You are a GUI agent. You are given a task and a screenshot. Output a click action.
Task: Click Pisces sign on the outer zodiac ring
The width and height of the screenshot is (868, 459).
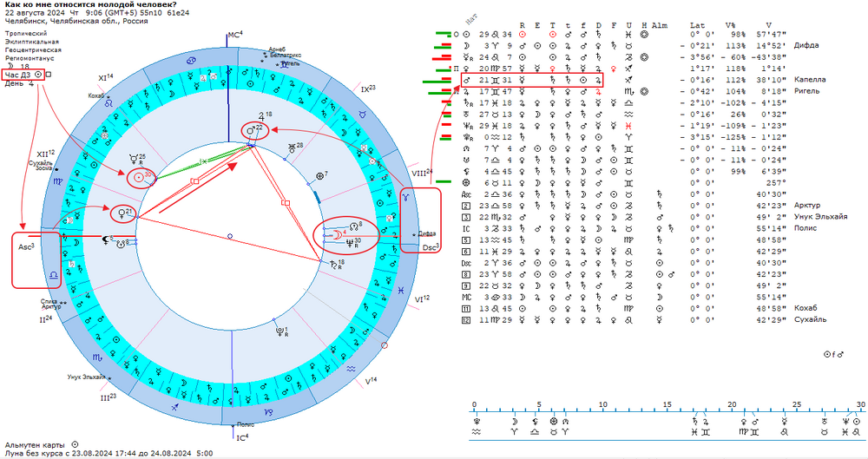[x=400, y=290]
